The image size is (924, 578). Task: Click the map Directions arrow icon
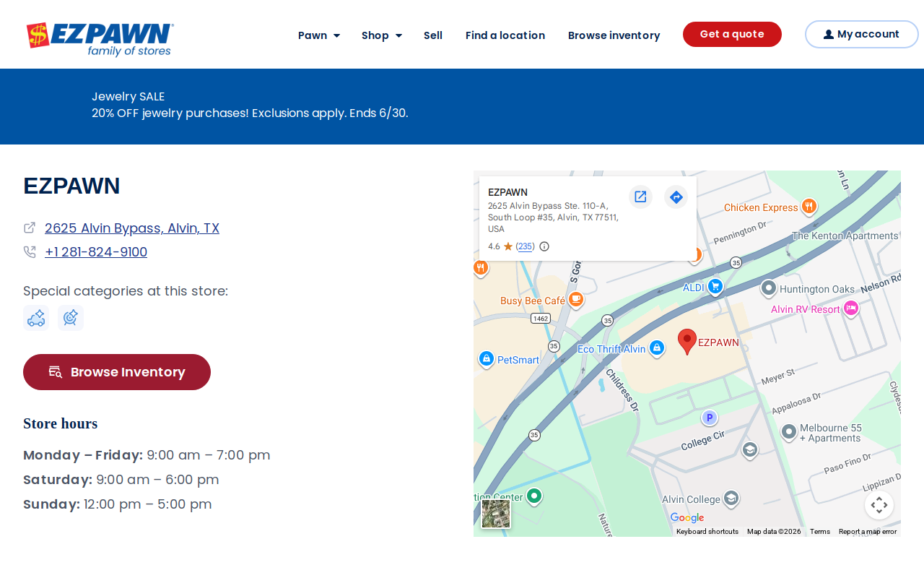[676, 197]
